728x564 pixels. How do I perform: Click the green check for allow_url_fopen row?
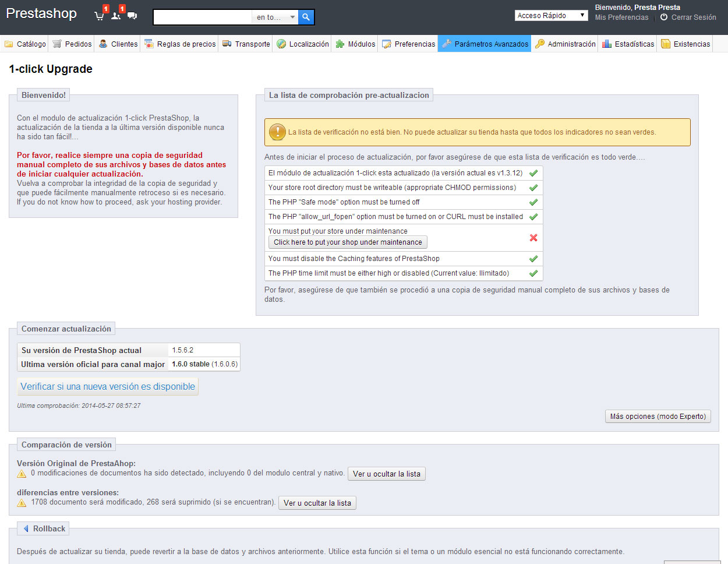(x=533, y=217)
